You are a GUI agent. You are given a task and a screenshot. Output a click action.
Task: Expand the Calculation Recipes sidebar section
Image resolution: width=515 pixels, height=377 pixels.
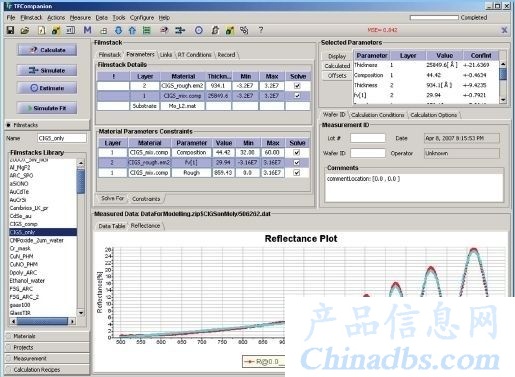pos(47,369)
